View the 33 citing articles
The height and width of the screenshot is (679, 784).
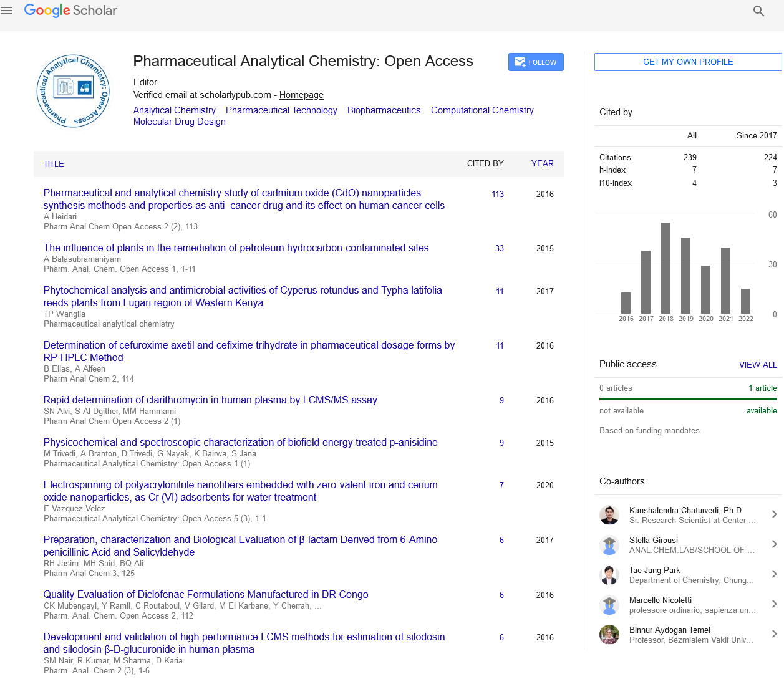coord(500,248)
